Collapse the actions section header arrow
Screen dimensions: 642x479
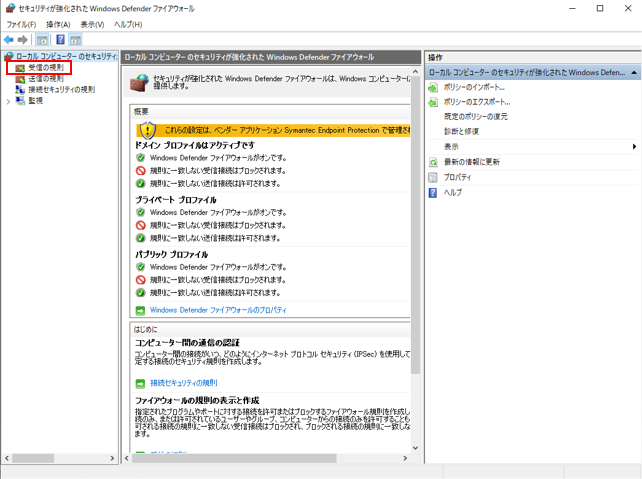[635, 73]
